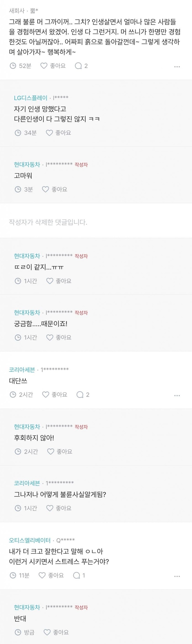Open more options for 오티스엘리베이터 comment
Image resolution: width=192 pixels, height=644 pixels.
177,576
